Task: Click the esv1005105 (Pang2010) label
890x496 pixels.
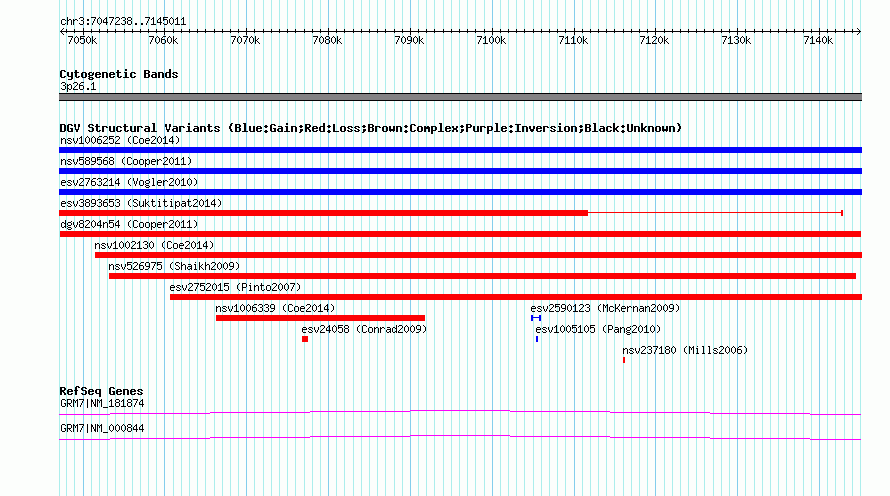Action: pyautogui.click(x=598, y=329)
